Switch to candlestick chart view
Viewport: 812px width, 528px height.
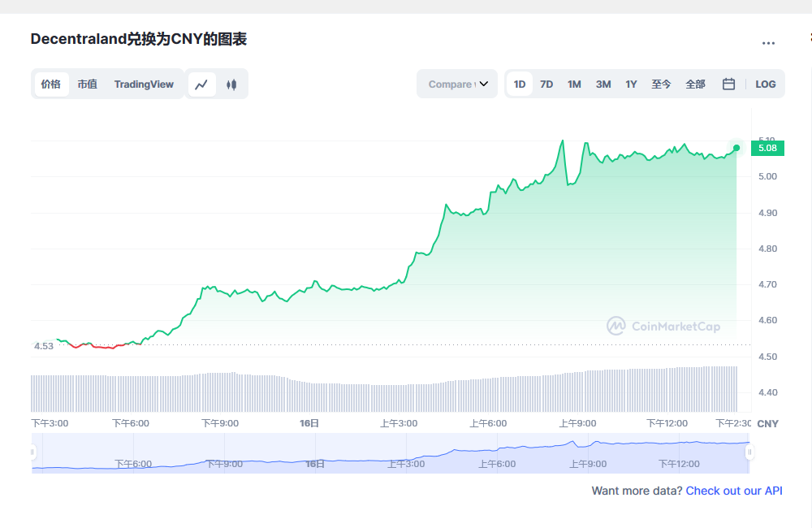tap(231, 84)
